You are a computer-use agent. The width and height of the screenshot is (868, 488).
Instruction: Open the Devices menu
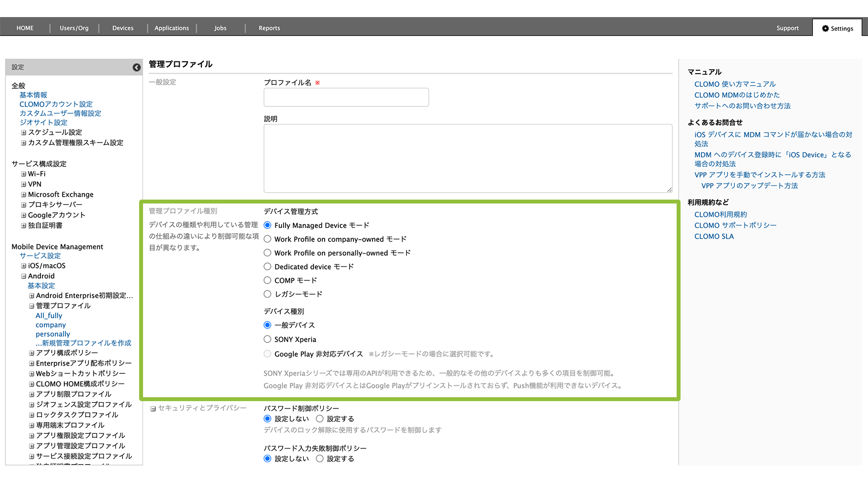coord(123,28)
